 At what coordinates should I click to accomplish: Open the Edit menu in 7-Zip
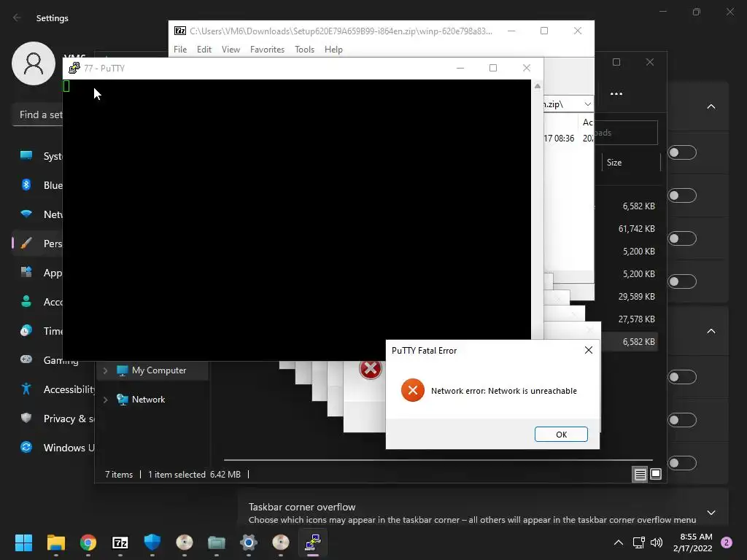click(x=204, y=50)
